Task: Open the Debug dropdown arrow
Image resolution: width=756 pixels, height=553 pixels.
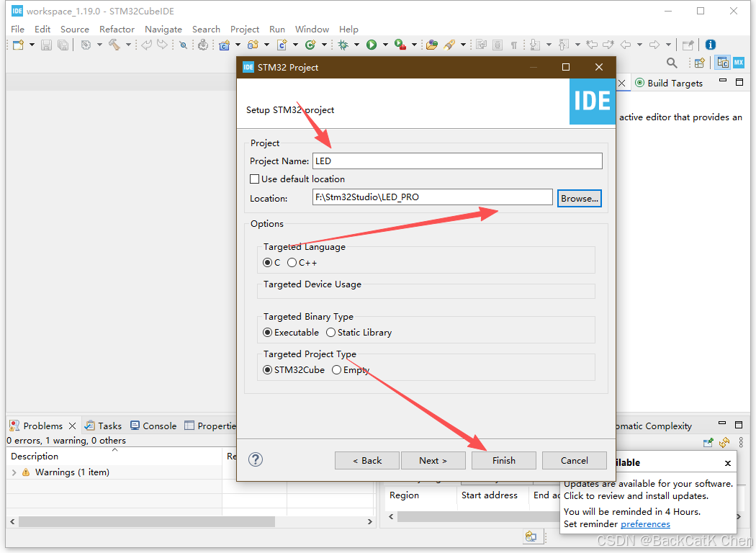Action: tap(357, 45)
